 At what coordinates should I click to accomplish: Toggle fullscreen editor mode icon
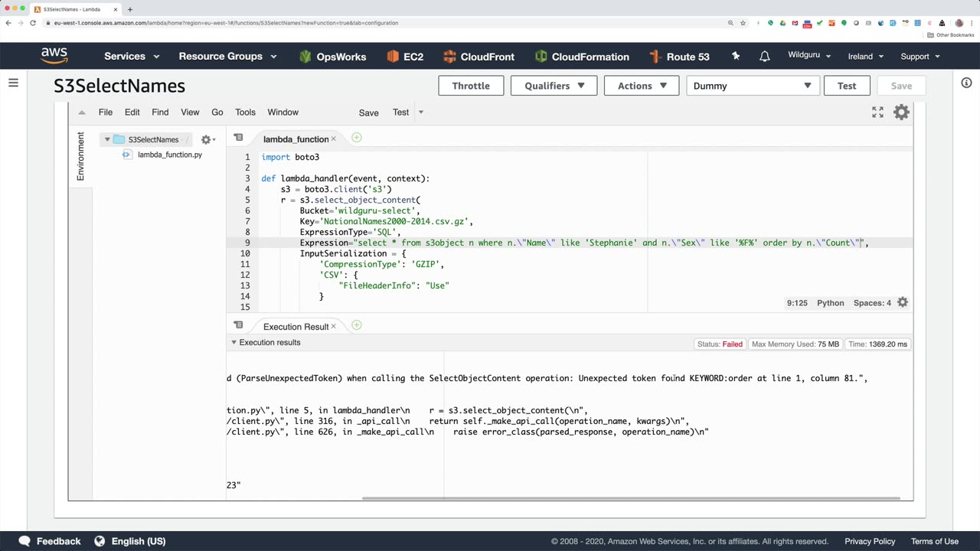(877, 112)
